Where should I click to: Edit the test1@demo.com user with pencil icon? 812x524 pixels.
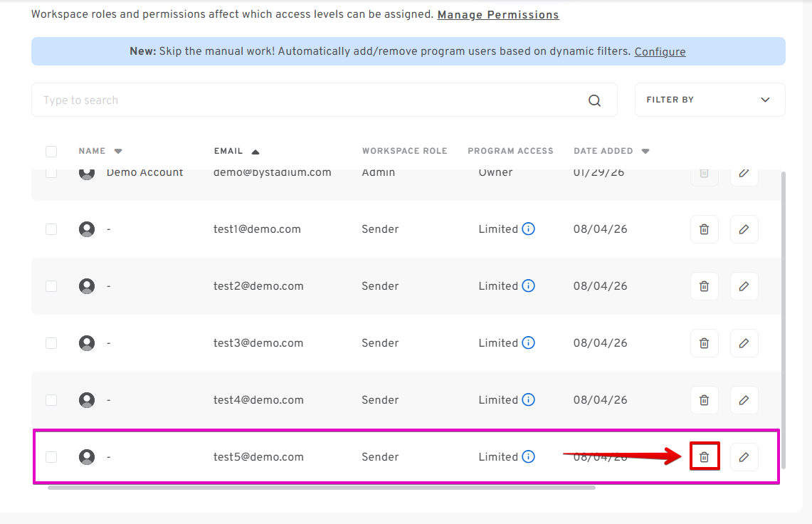pos(744,229)
